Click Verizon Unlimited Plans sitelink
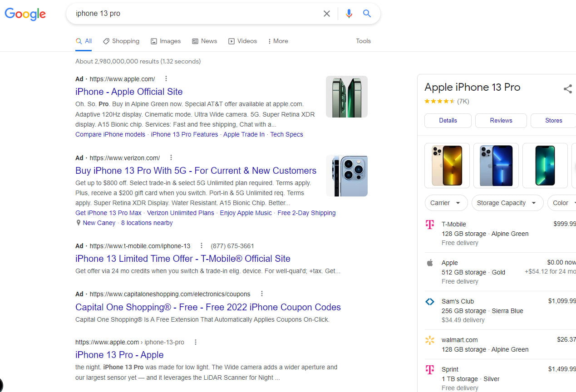 pos(181,213)
